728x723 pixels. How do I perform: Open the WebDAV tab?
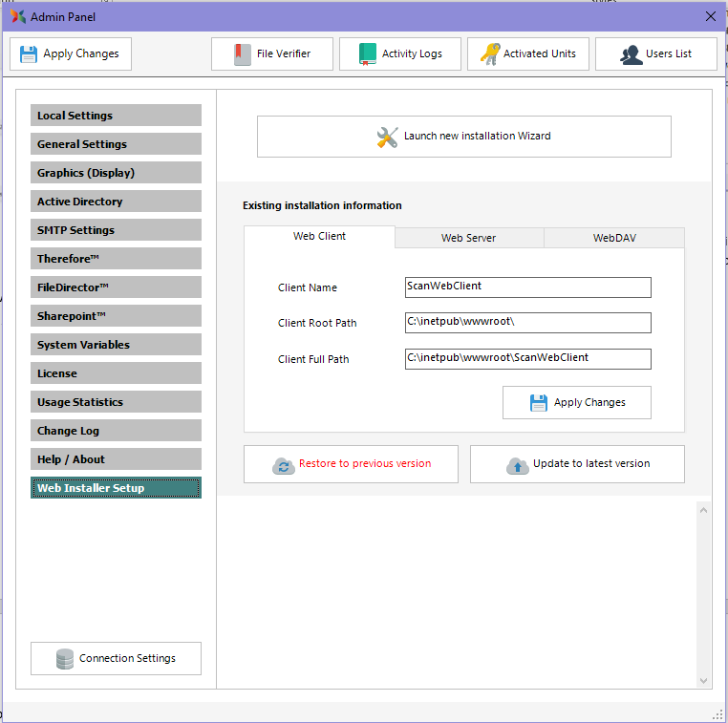click(613, 238)
